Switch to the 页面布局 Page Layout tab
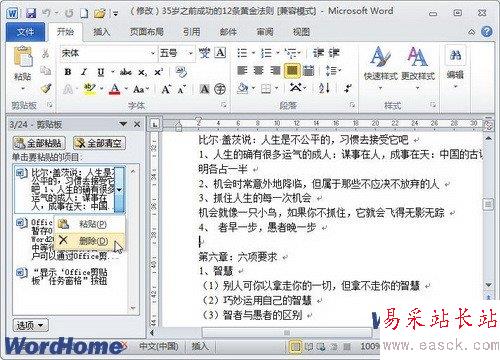This screenshot has height=360, width=500. [147, 32]
